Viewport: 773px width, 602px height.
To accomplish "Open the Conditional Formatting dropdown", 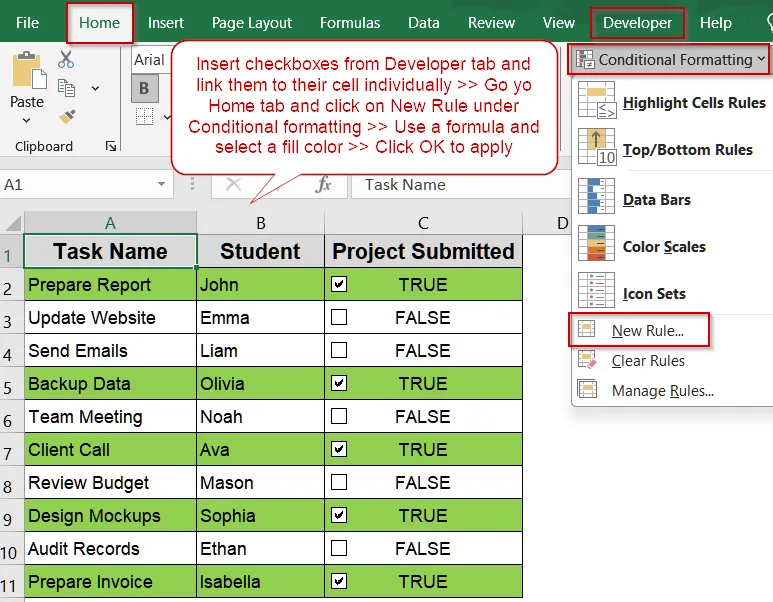I will pyautogui.click(x=669, y=60).
